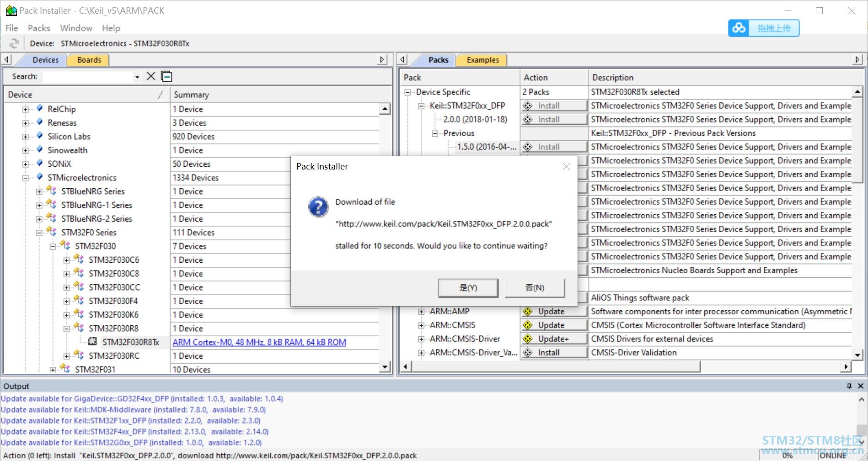Click the STM32F0 Series family icon
This screenshot has height=461, width=868.
52,232
